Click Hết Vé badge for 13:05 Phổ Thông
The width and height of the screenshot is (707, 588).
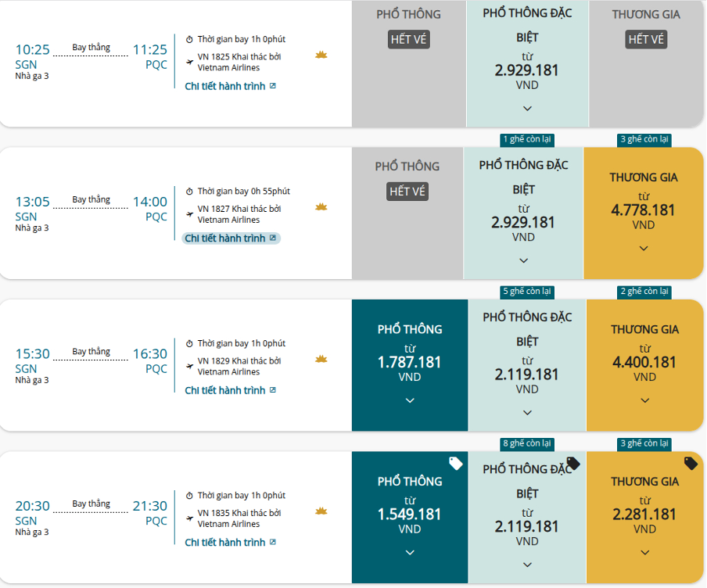(x=407, y=192)
